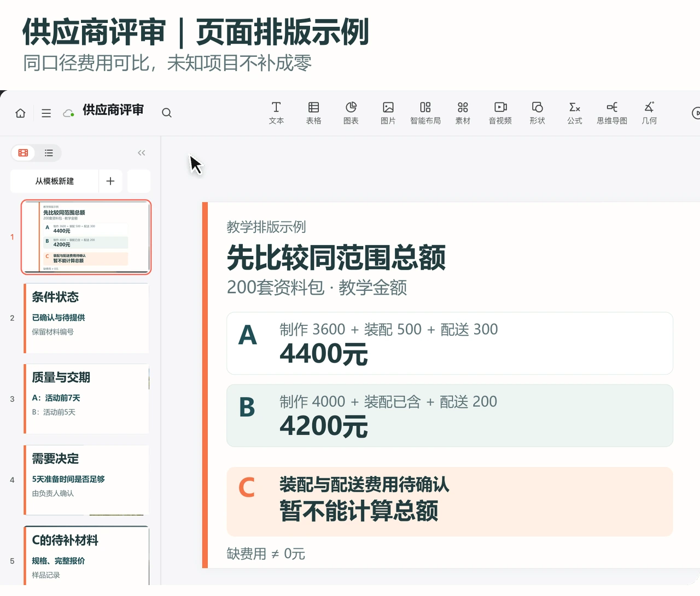Select slide 1 thumbnail 先比较同范围总额

[x=86, y=237]
